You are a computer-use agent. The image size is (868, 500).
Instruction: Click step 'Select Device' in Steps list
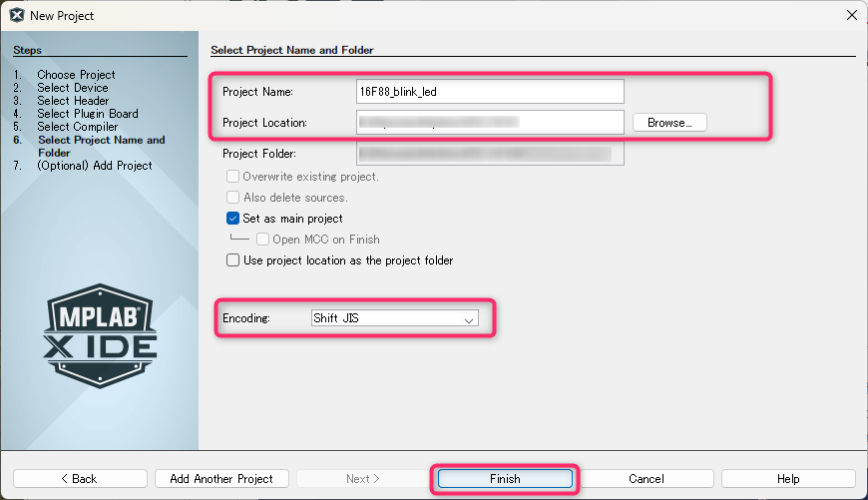73,88
